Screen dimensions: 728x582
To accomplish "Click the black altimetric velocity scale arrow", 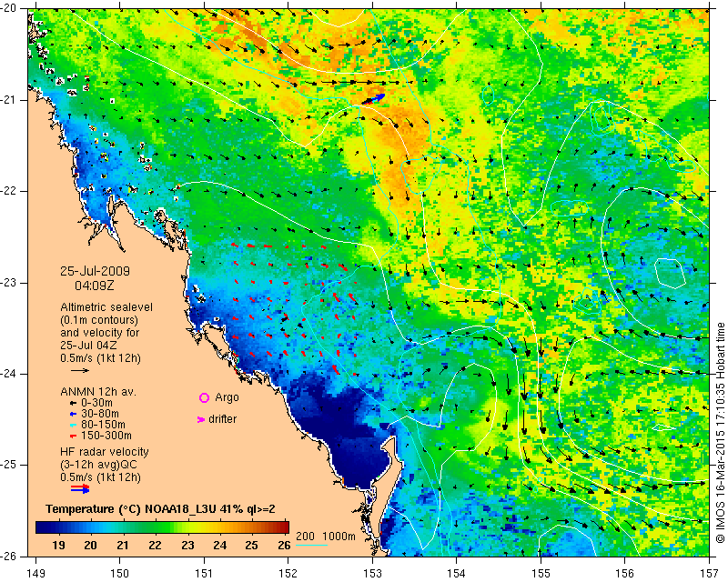I will click(x=79, y=370).
